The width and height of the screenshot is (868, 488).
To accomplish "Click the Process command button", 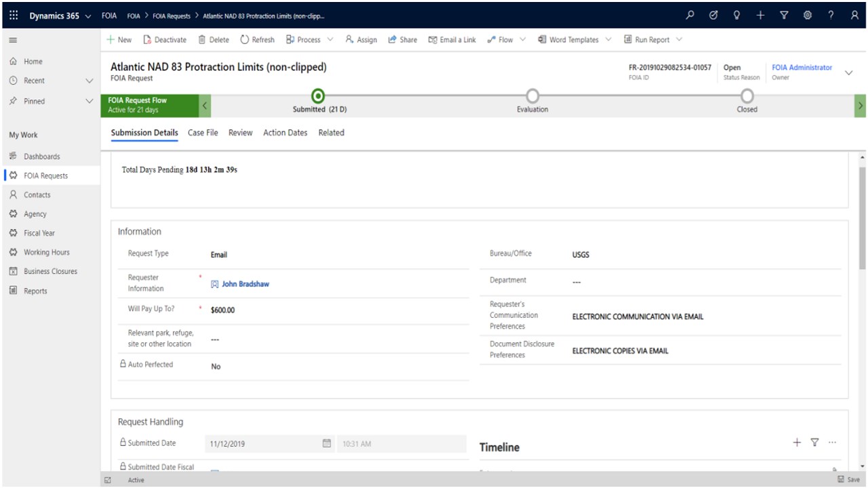I will [303, 40].
